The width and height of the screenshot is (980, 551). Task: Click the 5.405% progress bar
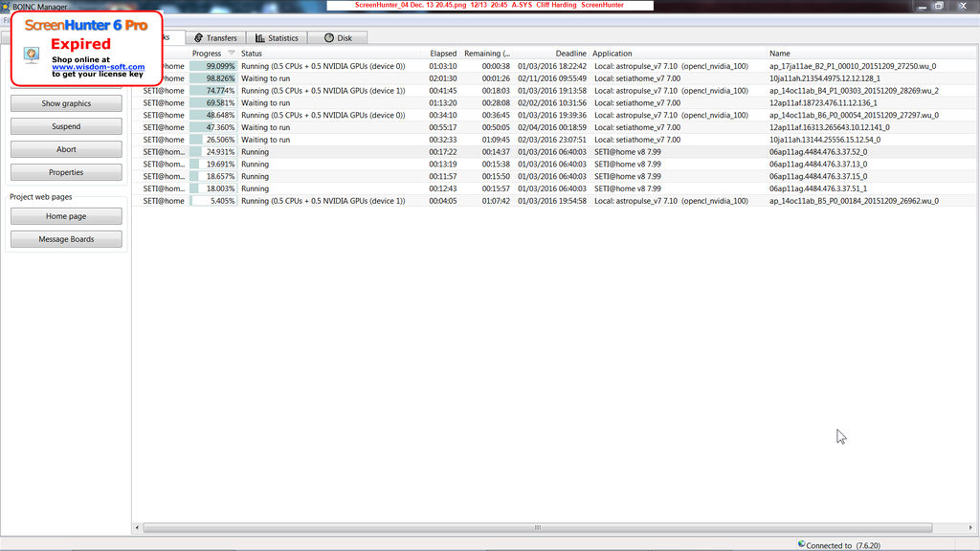213,201
